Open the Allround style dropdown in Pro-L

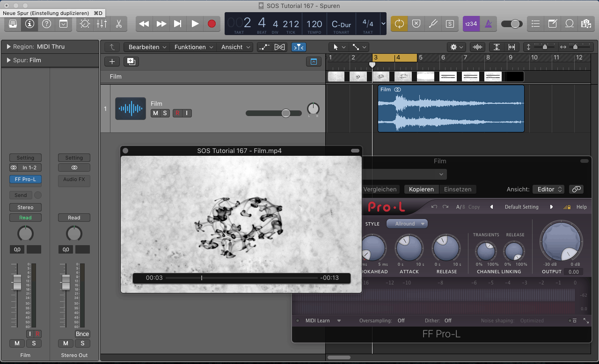[x=407, y=224]
